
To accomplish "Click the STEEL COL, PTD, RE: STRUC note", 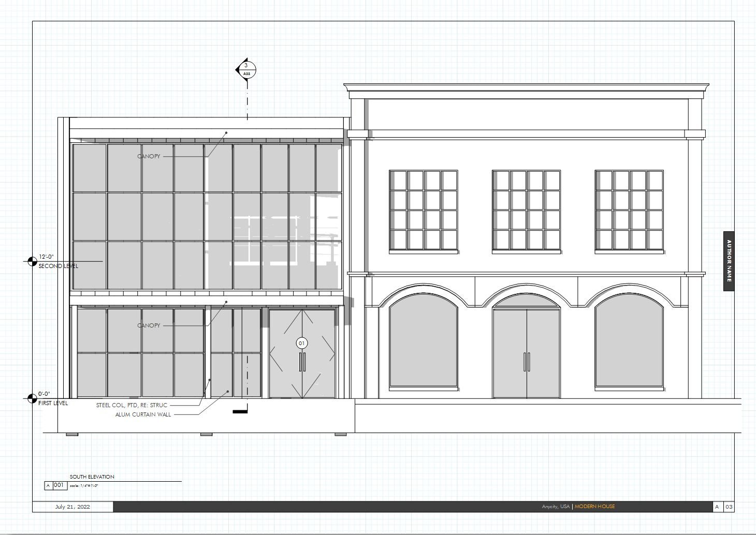I will coord(132,405).
